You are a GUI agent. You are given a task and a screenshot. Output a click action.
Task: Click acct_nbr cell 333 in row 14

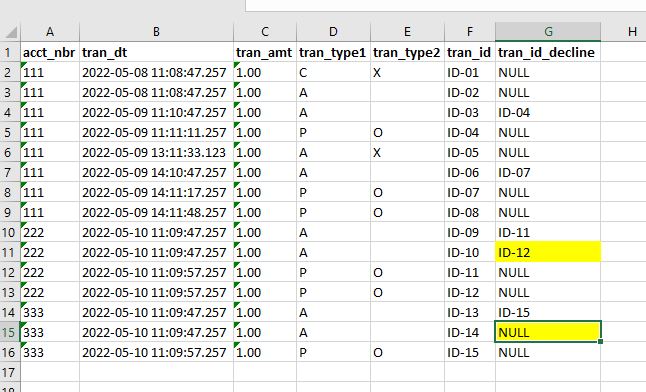click(x=50, y=312)
